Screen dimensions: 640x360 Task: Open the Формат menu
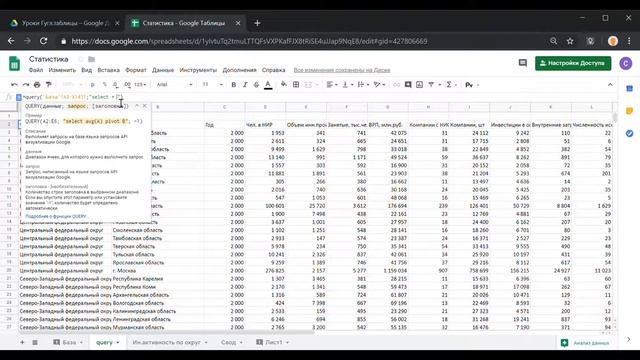pos(136,70)
